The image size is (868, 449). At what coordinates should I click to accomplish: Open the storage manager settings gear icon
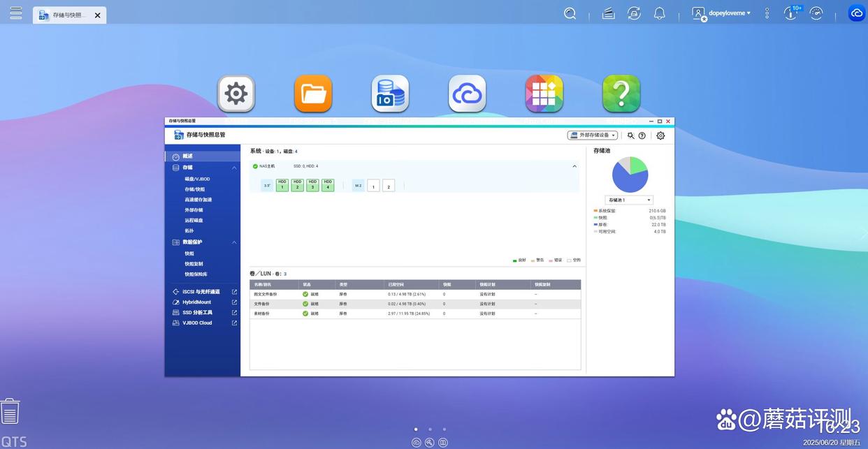pos(660,135)
